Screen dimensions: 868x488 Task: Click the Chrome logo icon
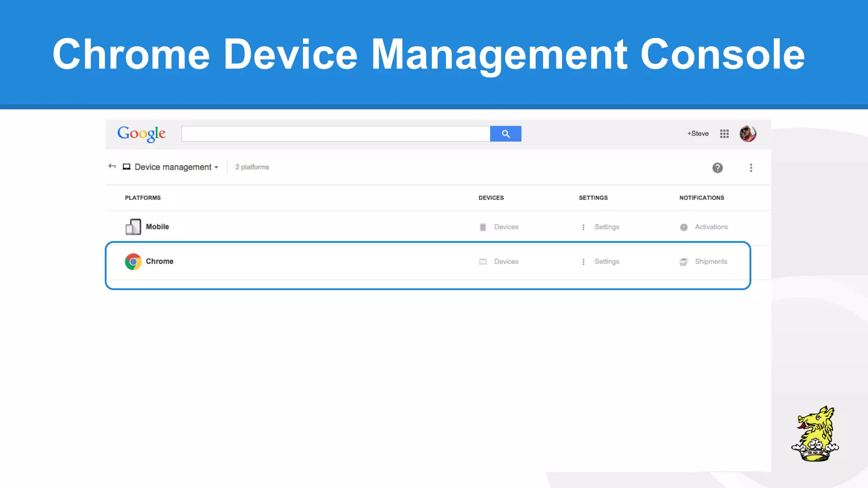[x=133, y=261]
